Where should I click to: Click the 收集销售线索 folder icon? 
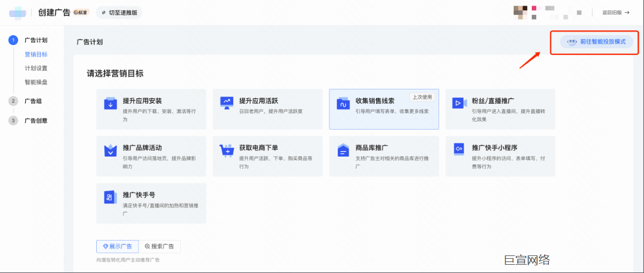(x=343, y=103)
